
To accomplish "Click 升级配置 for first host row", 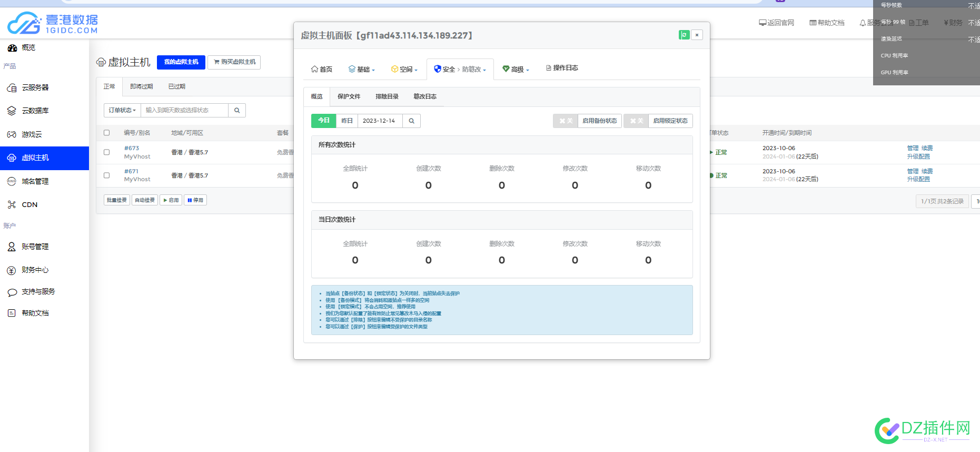I will pyautogui.click(x=918, y=156).
